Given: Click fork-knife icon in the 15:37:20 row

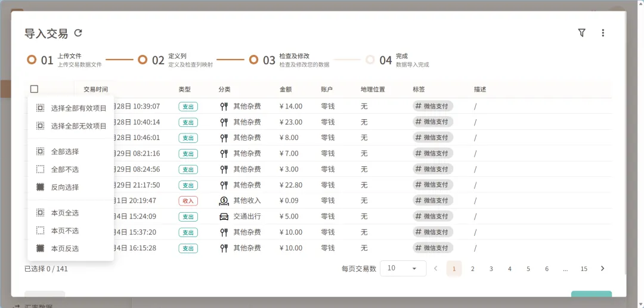Looking at the screenshot, I should [x=224, y=232].
